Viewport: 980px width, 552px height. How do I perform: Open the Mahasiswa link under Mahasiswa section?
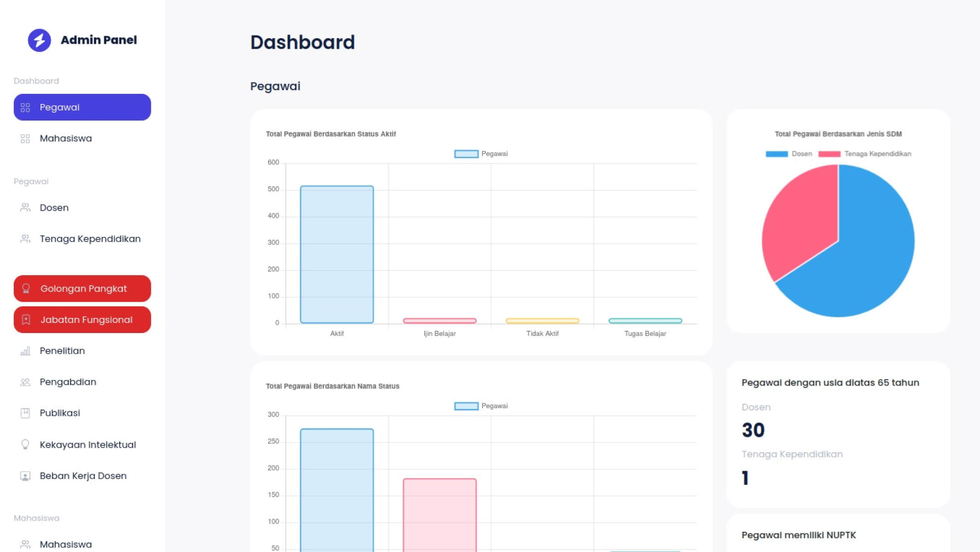[x=65, y=544]
